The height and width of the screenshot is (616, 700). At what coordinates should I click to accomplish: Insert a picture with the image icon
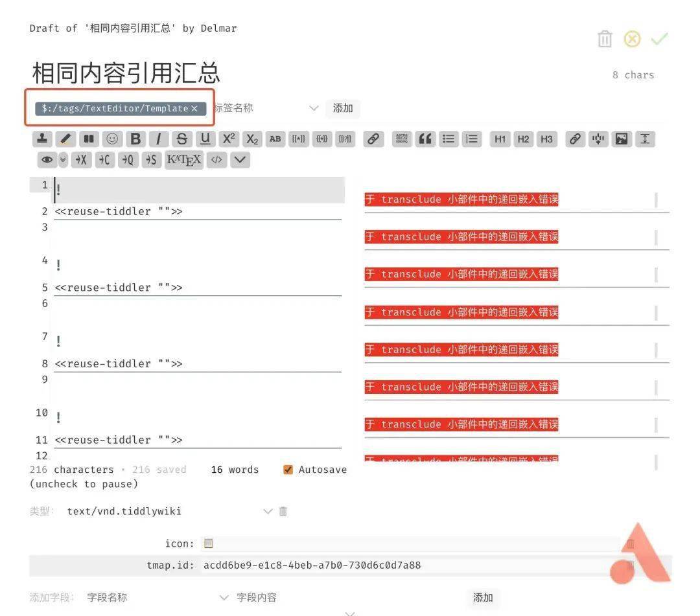point(622,139)
